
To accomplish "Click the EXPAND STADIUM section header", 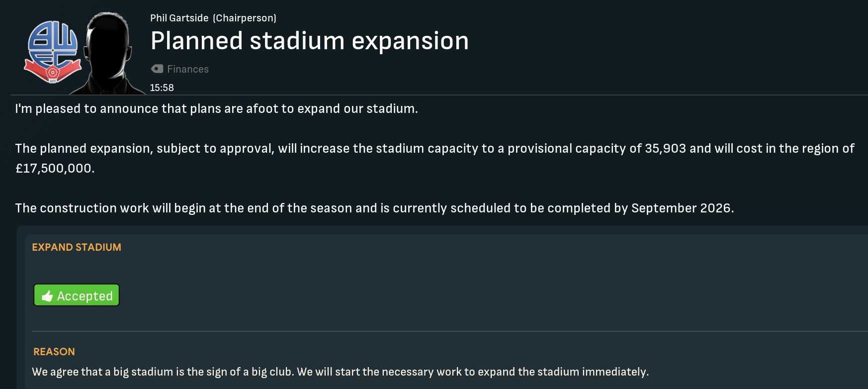I will 77,247.
